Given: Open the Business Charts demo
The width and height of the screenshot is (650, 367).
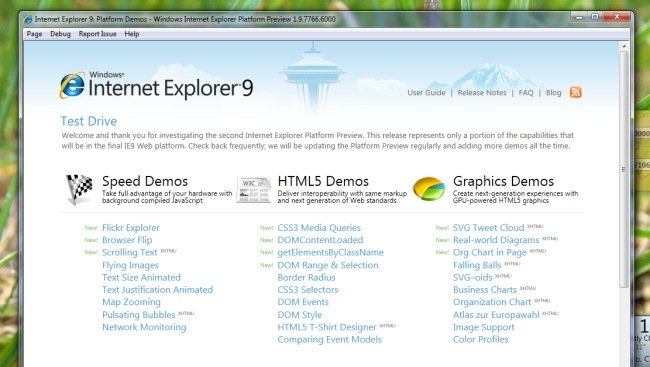Looking at the screenshot, I should [485, 289].
